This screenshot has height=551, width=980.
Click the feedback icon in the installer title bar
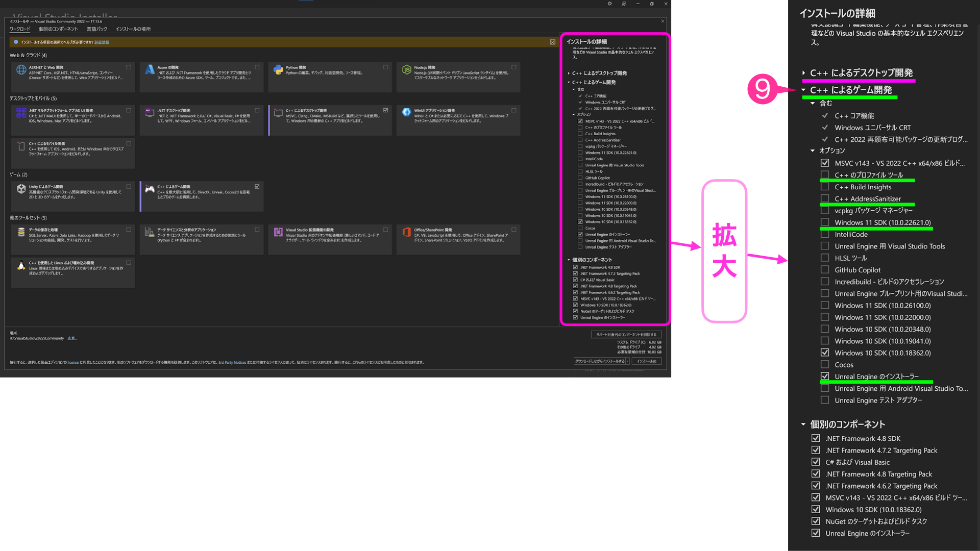point(624,4)
